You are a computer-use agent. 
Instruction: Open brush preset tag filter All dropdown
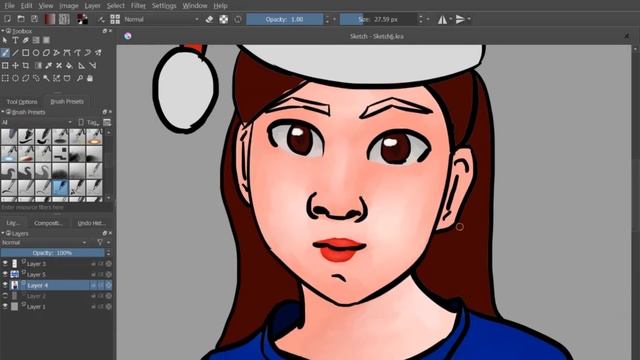(x=37, y=122)
